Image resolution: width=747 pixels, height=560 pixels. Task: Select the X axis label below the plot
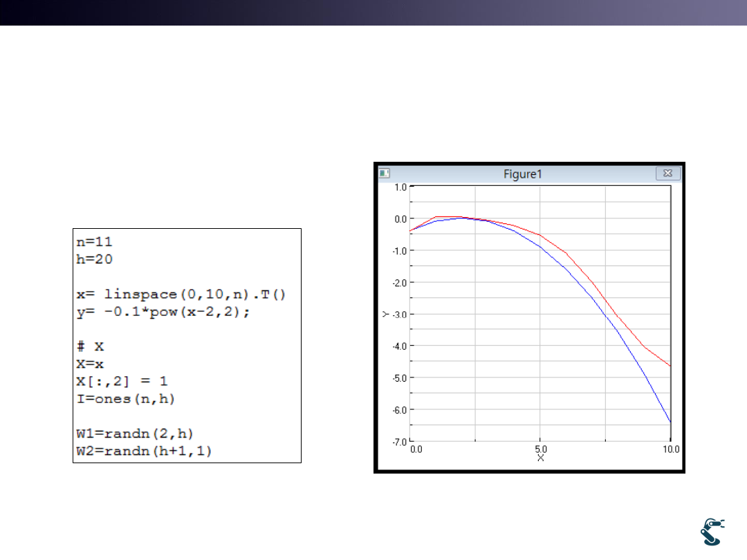[540, 458]
